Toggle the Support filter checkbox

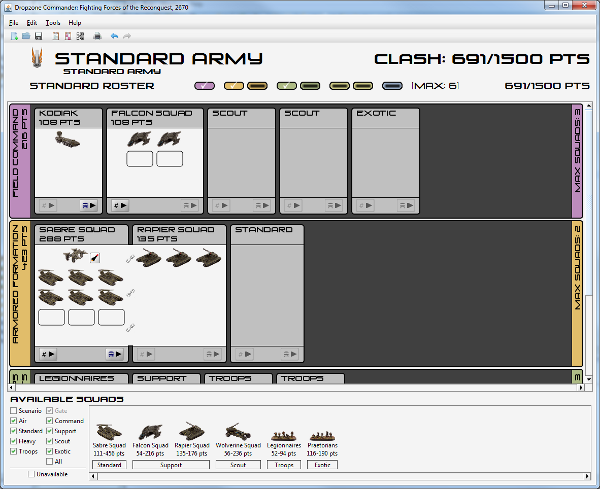pyautogui.click(x=49, y=431)
